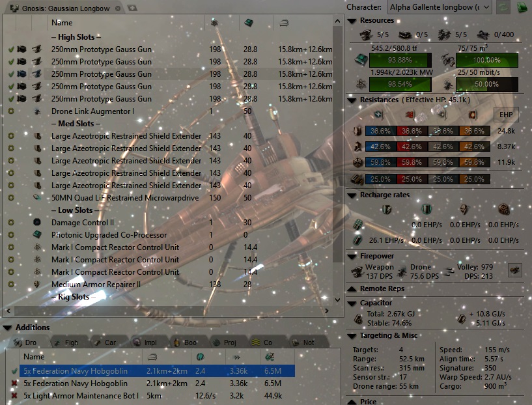Click the shield EM resistance 36.6% swatch

click(381, 131)
